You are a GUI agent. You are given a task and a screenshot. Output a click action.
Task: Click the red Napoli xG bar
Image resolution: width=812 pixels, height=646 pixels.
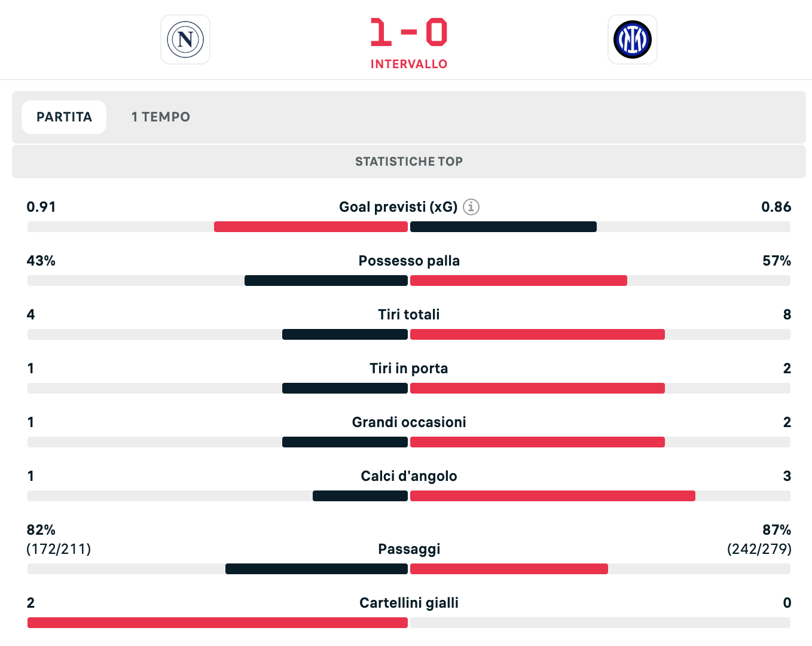click(x=311, y=227)
